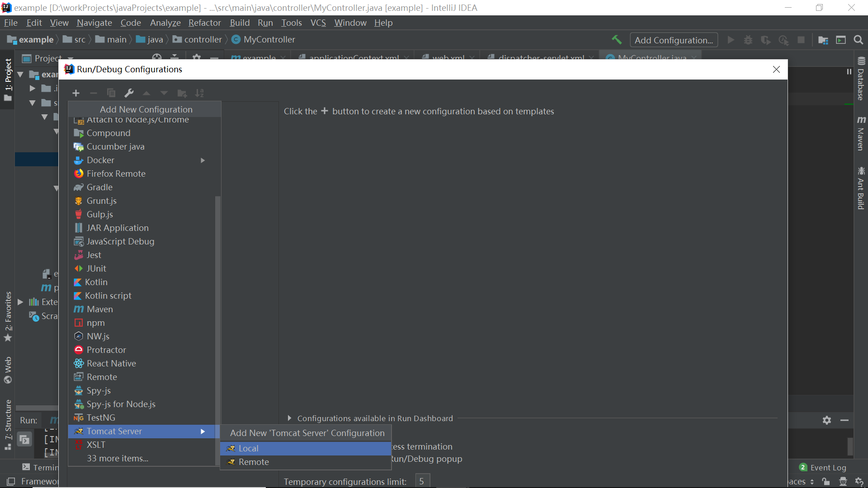Viewport: 868px width, 488px height.
Task: Expand the Docker submenu arrow
Action: tap(202, 160)
